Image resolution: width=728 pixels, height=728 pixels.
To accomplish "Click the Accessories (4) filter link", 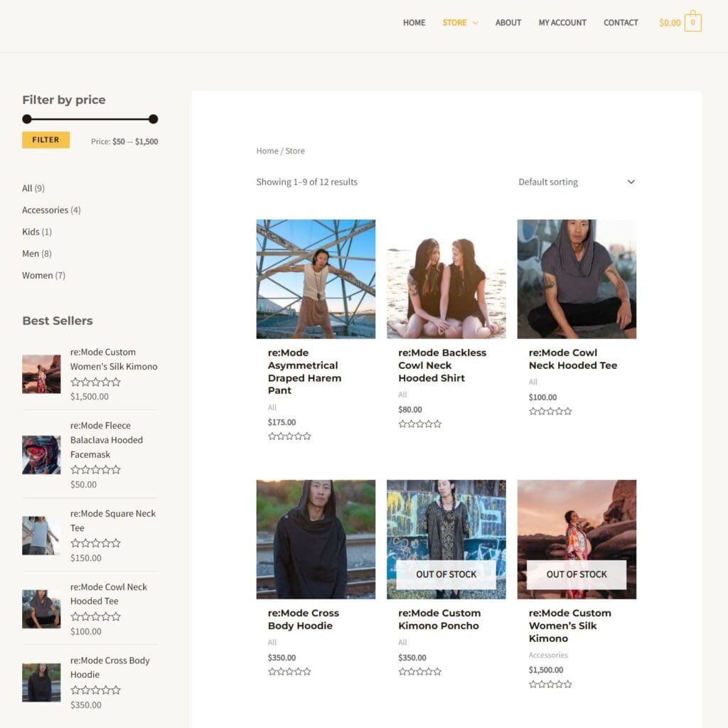I will 45,210.
